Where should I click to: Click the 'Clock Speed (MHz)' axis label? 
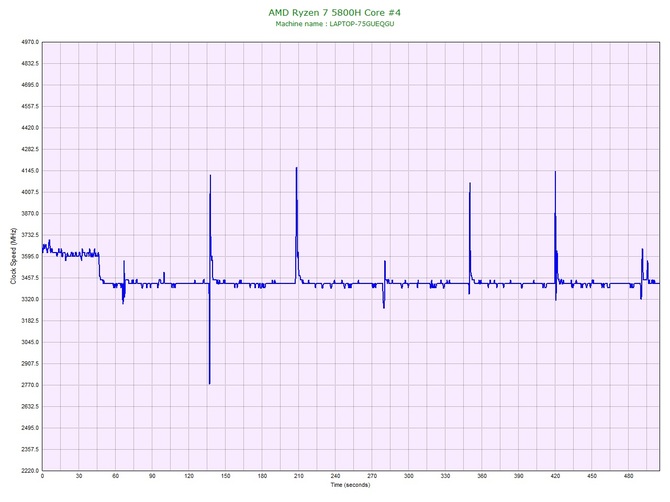tap(13, 256)
